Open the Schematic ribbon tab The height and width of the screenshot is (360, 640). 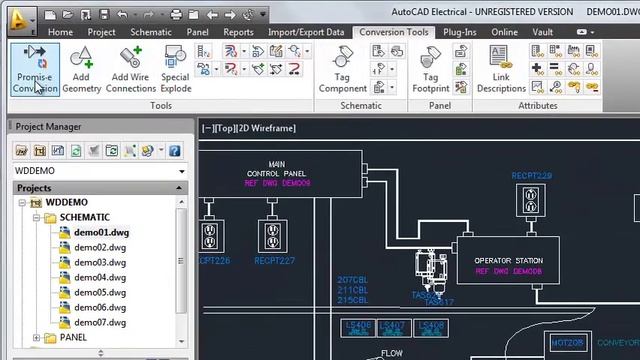151,32
